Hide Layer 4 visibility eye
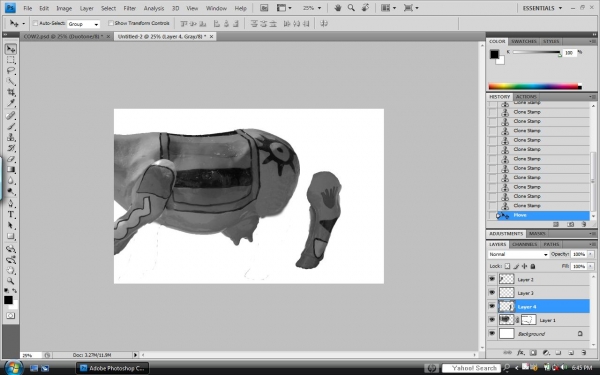Viewport: 600px width, 375px height. pyautogui.click(x=492, y=306)
